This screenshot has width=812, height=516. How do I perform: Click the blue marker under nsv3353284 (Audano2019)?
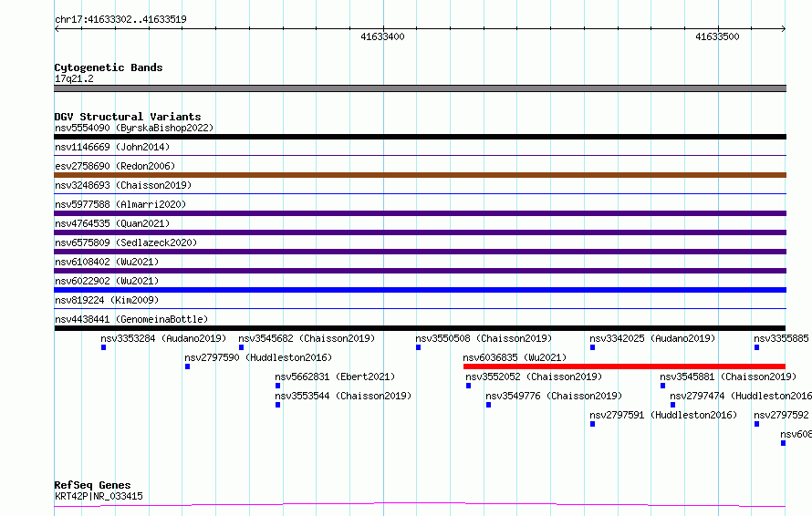click(104, 347)
